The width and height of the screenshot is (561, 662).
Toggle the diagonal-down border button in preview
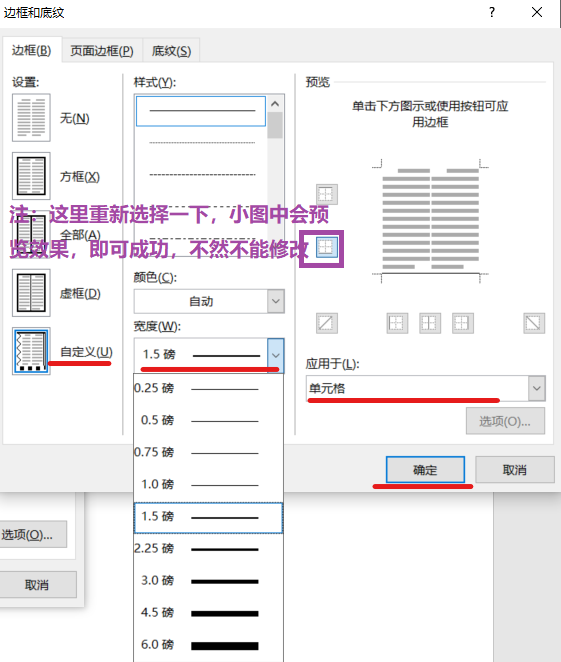pos(534,323)
